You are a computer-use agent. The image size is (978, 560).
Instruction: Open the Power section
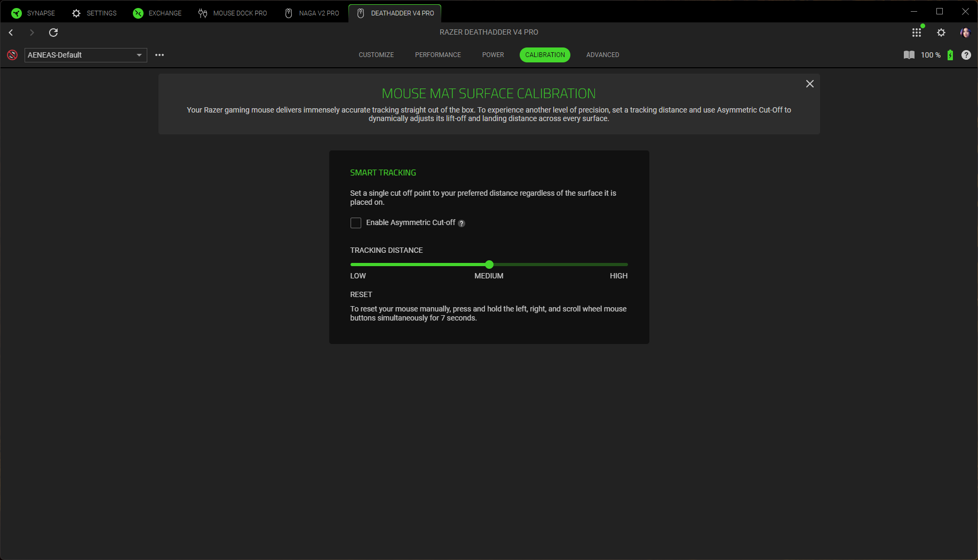pyautogui.click(x=493, y=55)
